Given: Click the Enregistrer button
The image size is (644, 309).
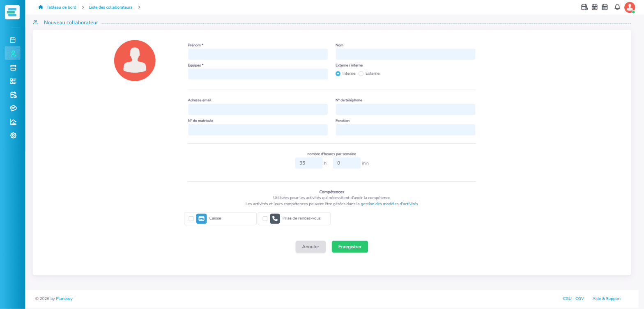Looking at the screenshot, I should coord(350,247).
